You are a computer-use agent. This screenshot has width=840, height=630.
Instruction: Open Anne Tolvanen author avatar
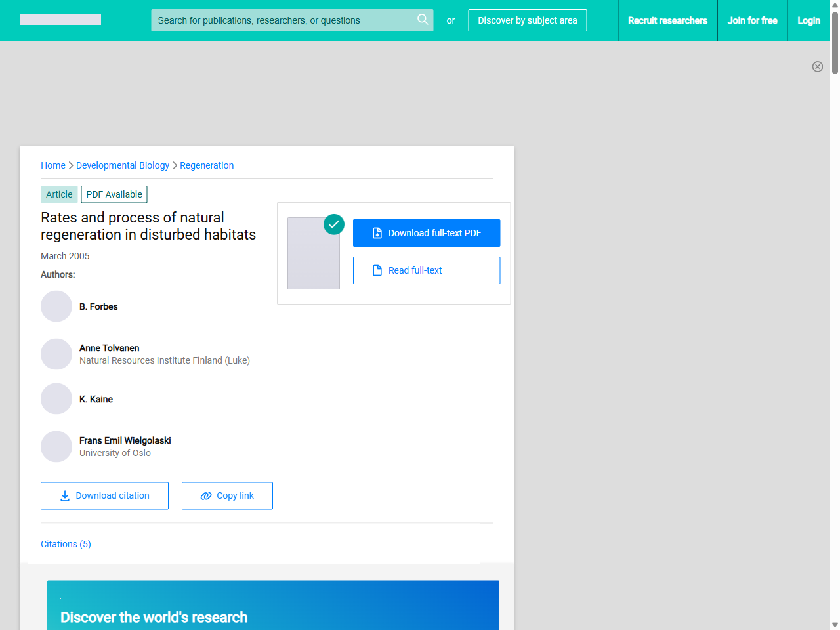[x=56, y=354]
